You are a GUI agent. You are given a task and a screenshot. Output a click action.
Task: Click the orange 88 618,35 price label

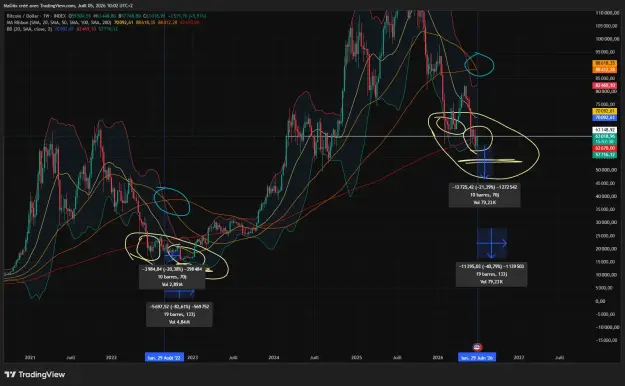point(605,63)
